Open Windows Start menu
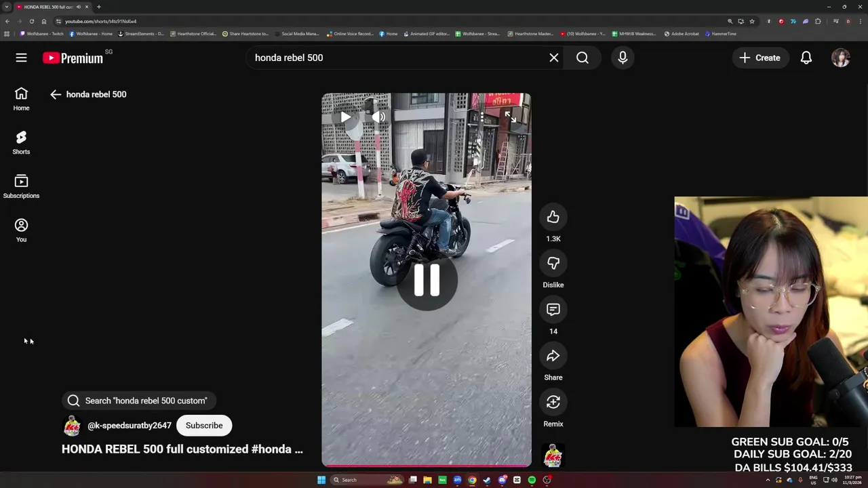This screenshot has width=868, height=488. coord(321,480)
